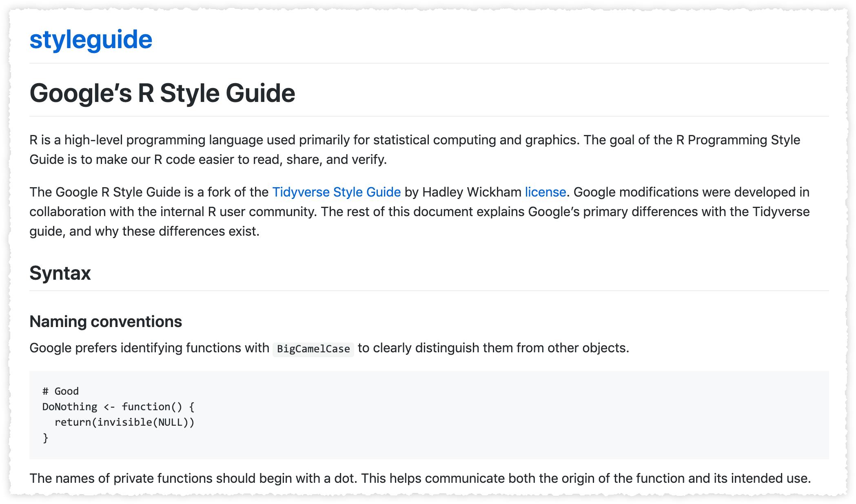Viewport: 856px width, 504px height.
Task: Click the paragraph starting 'R is a high-level'
Action: pyautogui.click(x=415, y=140)
